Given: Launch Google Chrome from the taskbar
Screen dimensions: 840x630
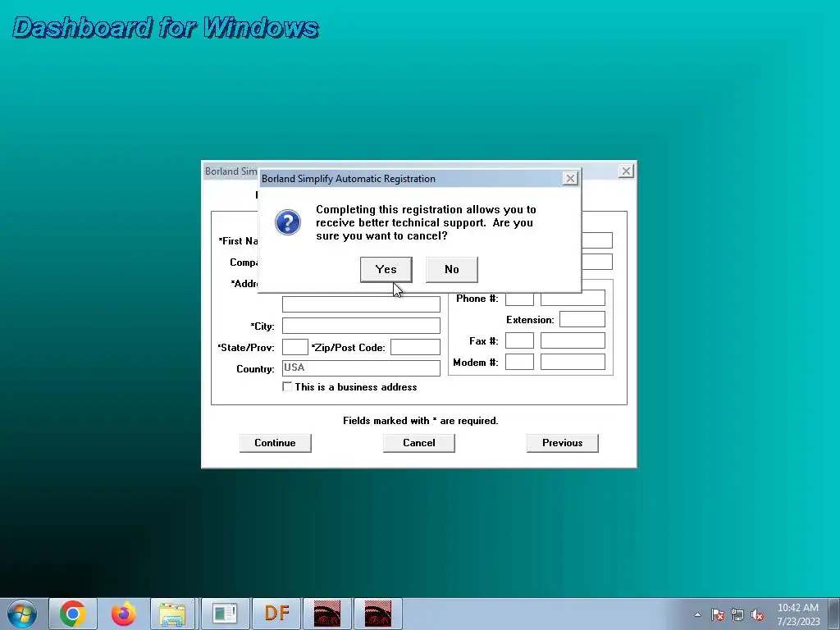Looking at the screenshot, I should [x=73, y=614].
